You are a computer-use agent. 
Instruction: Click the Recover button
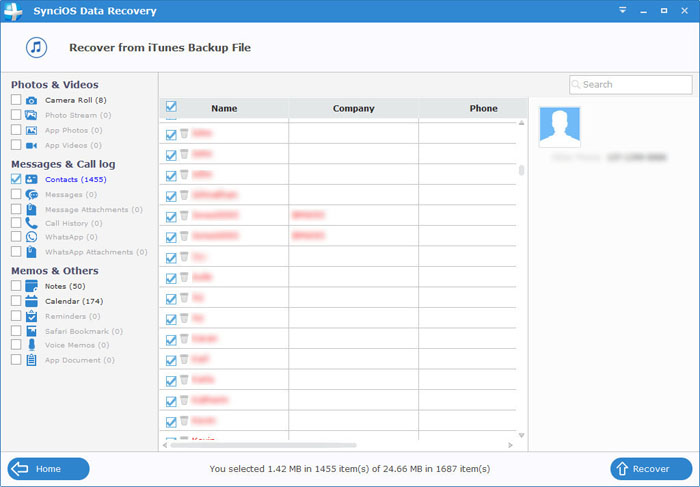click(651, 469)
